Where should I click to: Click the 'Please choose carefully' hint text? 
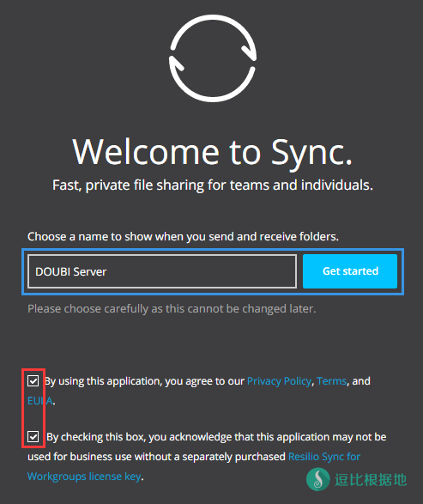[172, 309]
